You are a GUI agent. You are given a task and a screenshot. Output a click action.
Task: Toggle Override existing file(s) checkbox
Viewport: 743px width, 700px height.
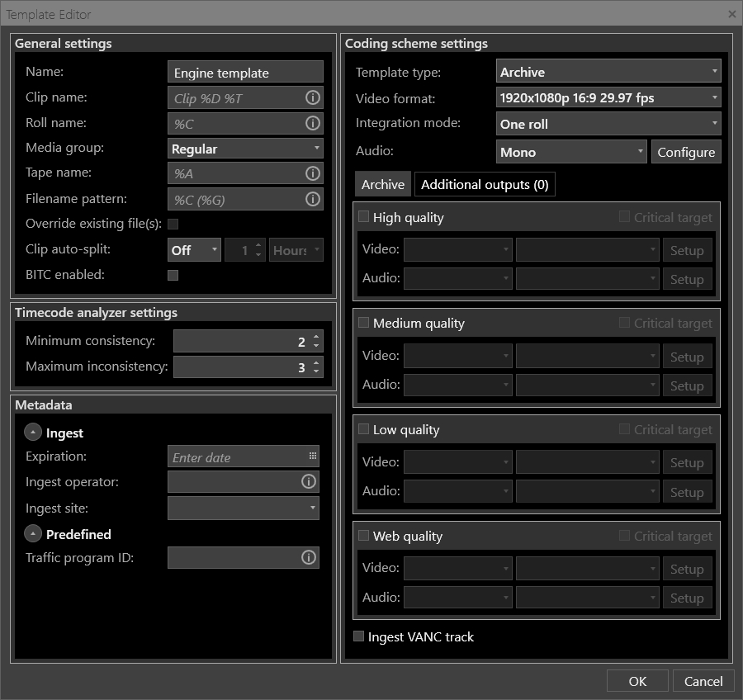pyautogui.click(x=173, y=224)
